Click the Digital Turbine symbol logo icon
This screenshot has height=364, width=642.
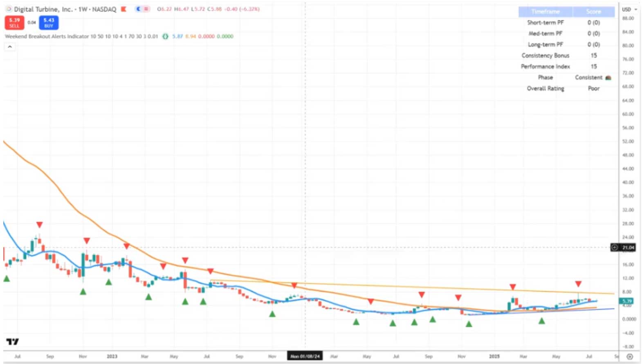coord(9,9)
